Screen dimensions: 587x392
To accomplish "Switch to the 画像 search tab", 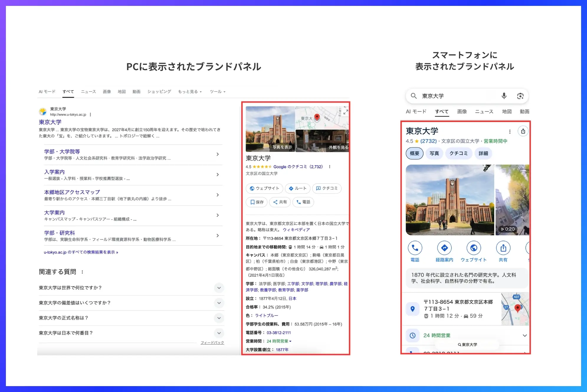I will [x=107, y=92].
